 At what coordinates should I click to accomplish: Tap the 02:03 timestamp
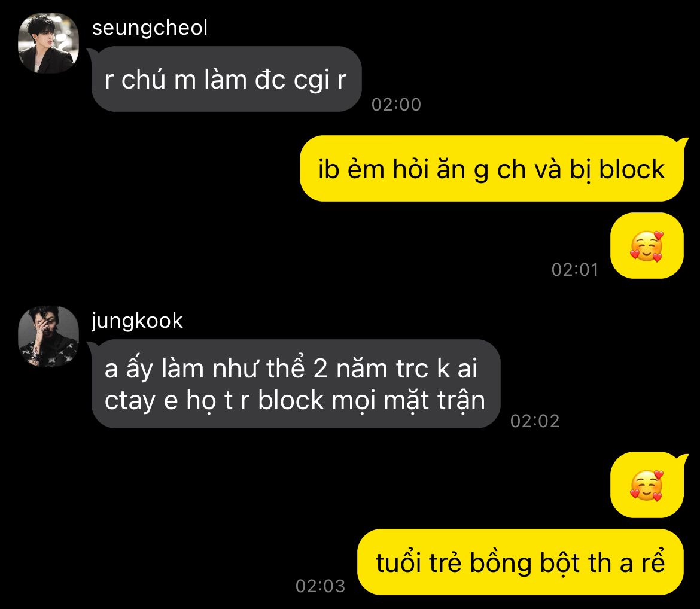(x=320, y=586)
